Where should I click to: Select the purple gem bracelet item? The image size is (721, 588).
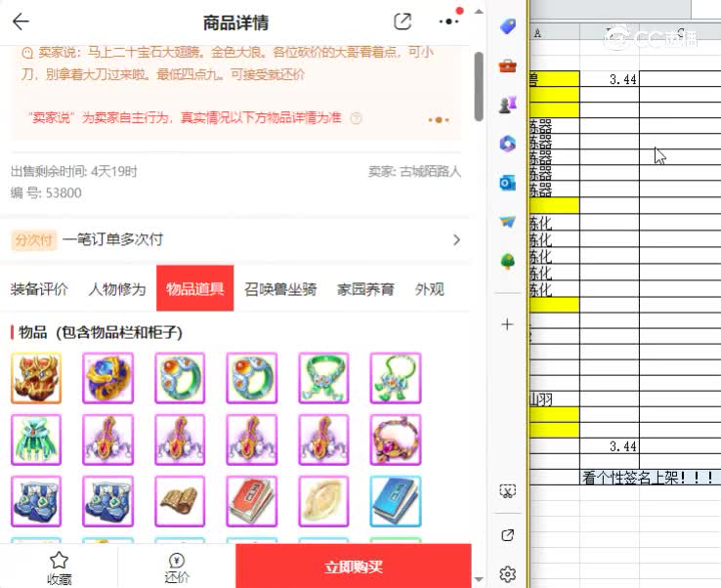(396, 440)
